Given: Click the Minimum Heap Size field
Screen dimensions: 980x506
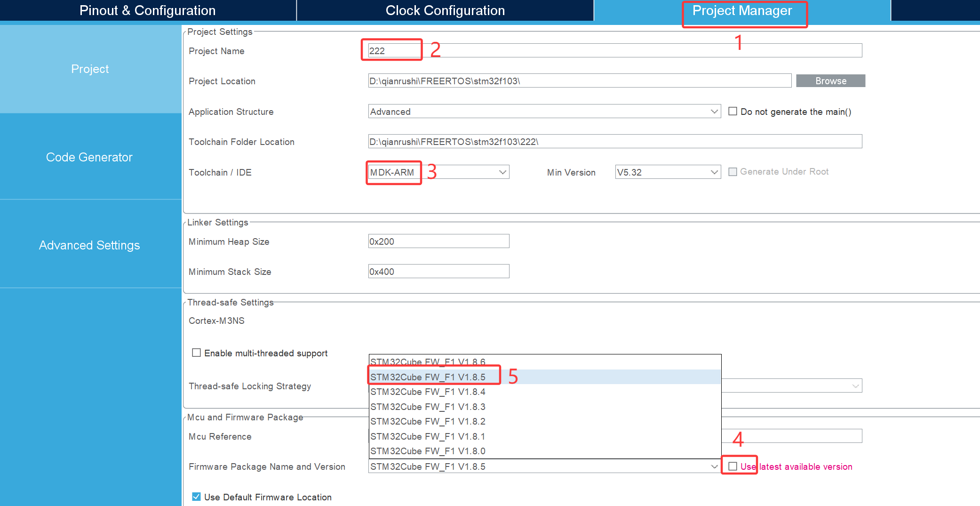Looking at the screenshot, I should pyautogui.click(x=438, y=241).
